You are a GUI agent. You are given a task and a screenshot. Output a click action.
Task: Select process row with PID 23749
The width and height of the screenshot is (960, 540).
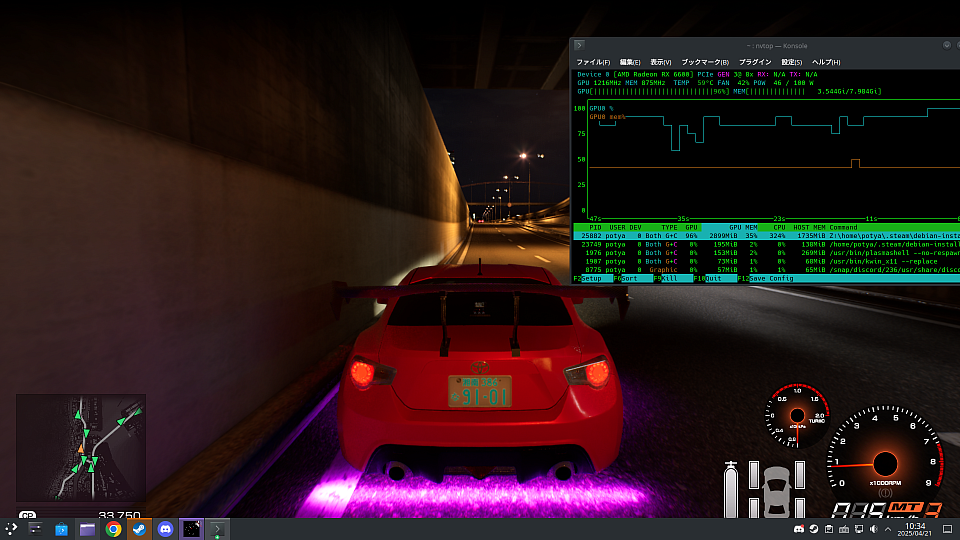tap(767, 244)
